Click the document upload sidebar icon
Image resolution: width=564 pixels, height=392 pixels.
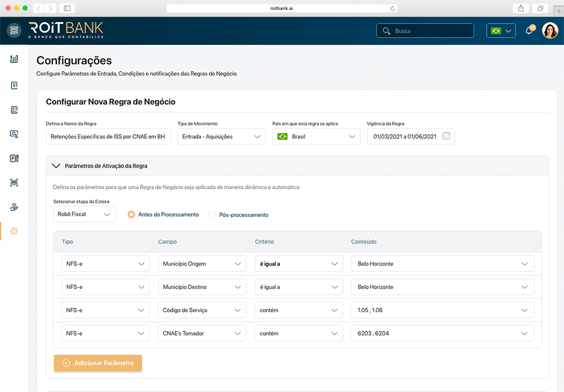(14, 85)
